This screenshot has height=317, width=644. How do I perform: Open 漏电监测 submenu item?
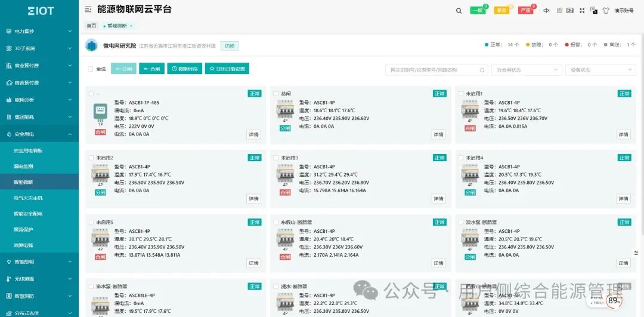[23, 167]
